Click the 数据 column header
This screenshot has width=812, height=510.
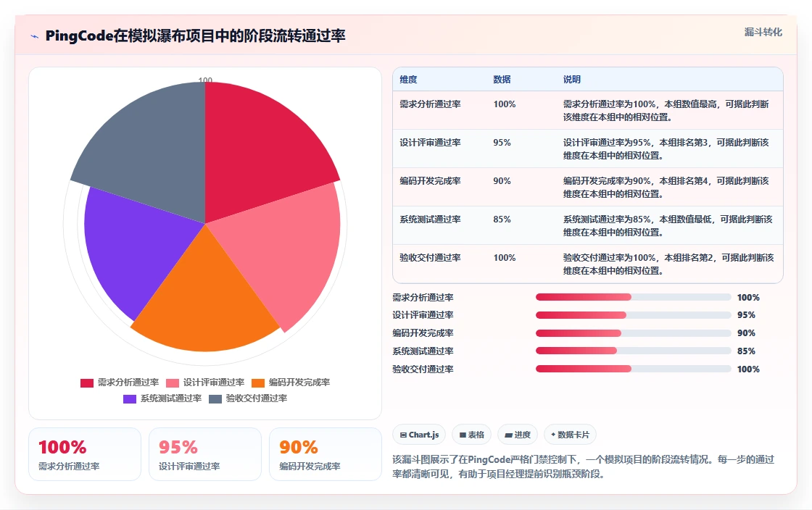[502, 79]
